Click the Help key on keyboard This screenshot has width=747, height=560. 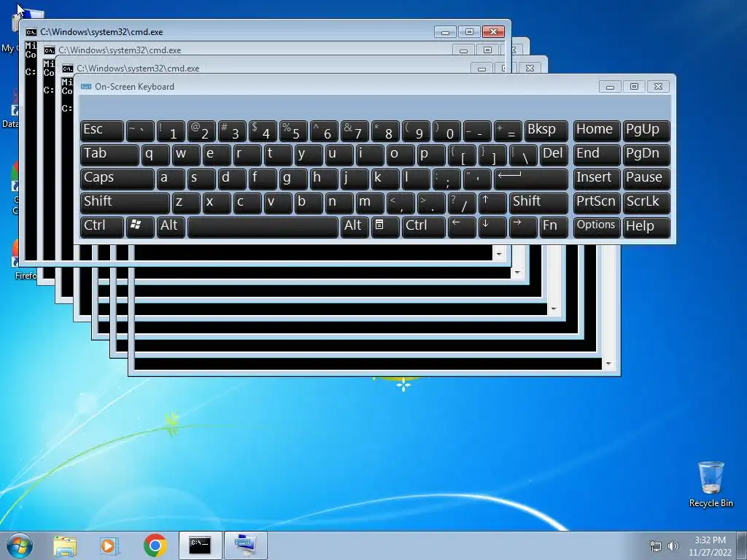click(646, 227)
